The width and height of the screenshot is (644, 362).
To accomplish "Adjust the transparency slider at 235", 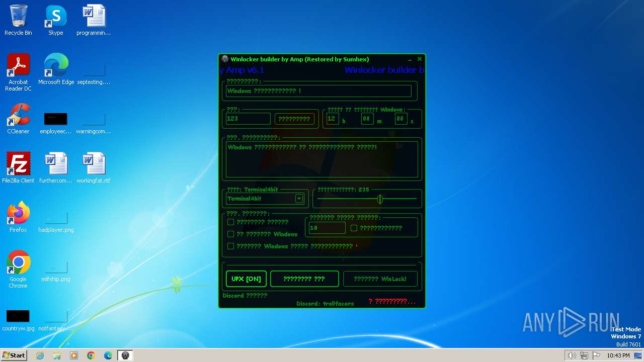I will click(x=380, y=199).
